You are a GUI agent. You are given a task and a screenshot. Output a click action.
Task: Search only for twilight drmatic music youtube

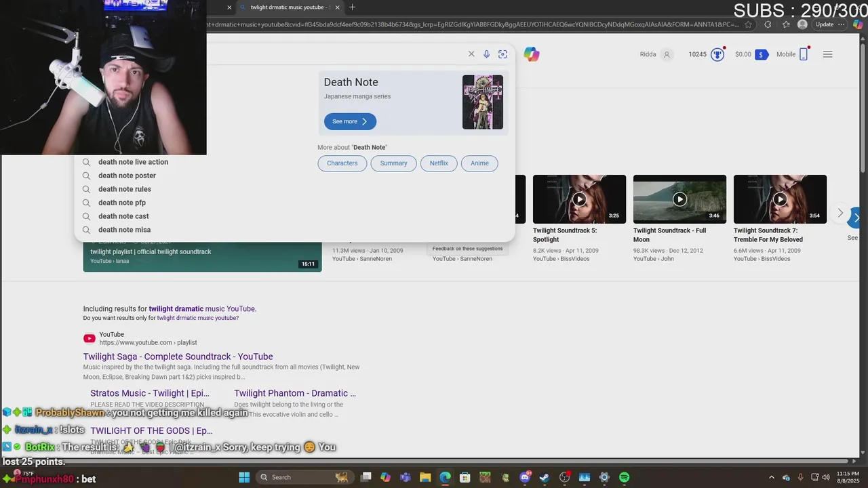click(197, 318)
